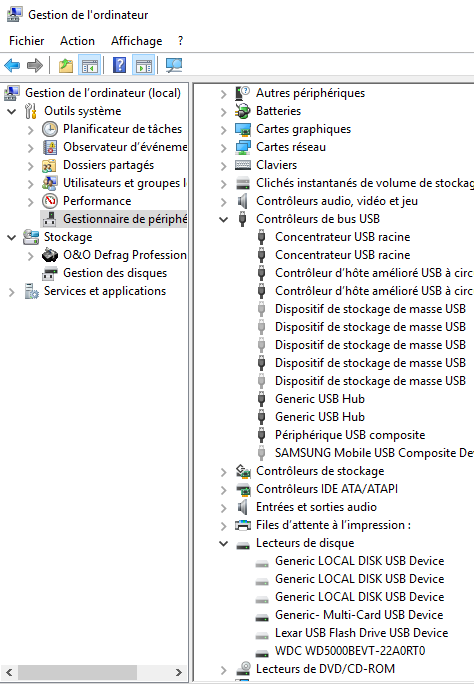474x684 pixels.
Task: Click the left pane horizontal scrollbar thumb
Action: coord(77,672)
